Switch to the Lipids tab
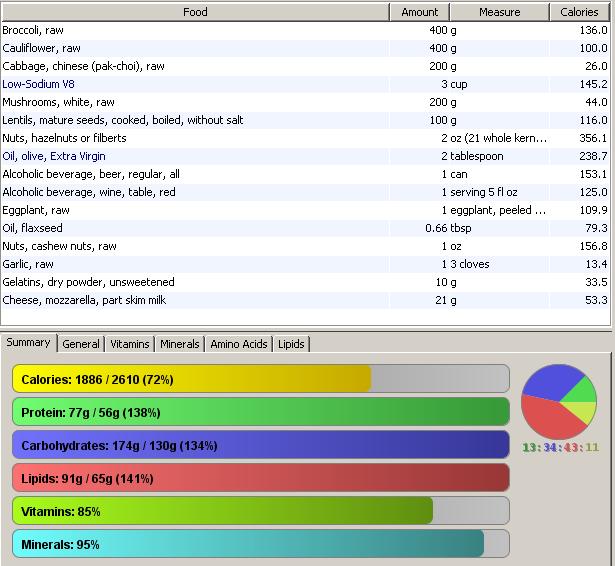Viewport: 615px width, 566px height. [x=292, y=344]
